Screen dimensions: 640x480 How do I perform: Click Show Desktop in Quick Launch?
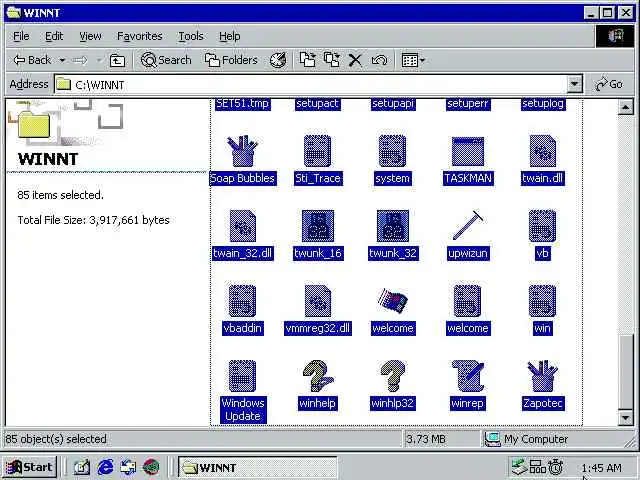[x=82, y=467]
